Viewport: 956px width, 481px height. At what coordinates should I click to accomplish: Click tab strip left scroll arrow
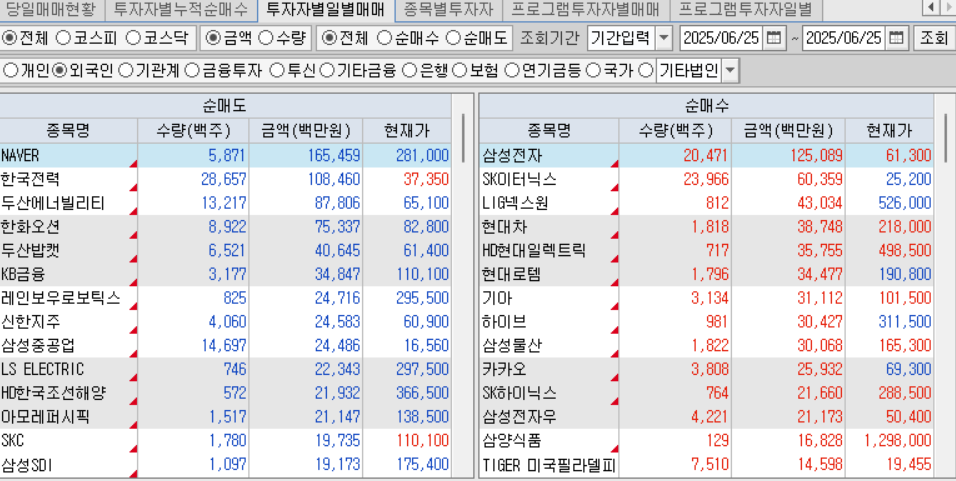click(x=930, y=8)
